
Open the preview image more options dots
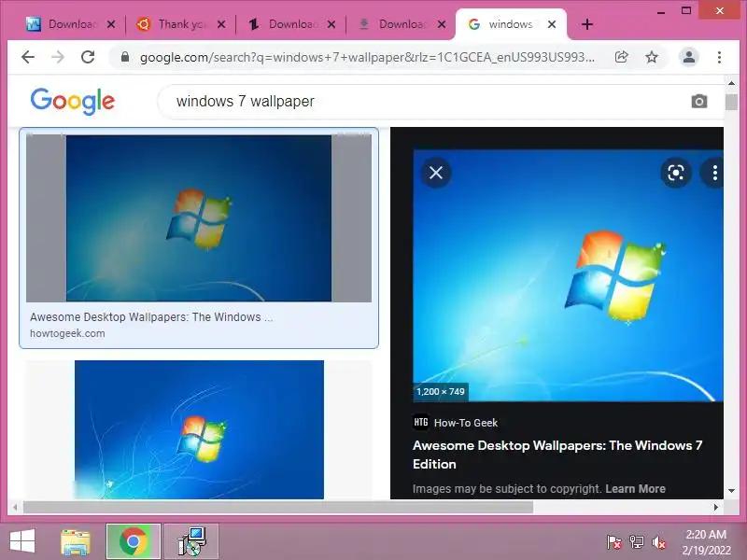(x=714, y=173)
